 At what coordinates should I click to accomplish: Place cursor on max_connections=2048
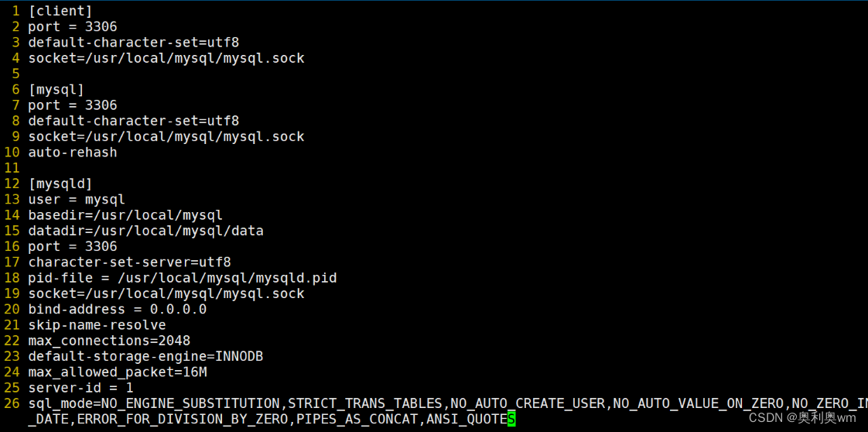tap(109, 341)
